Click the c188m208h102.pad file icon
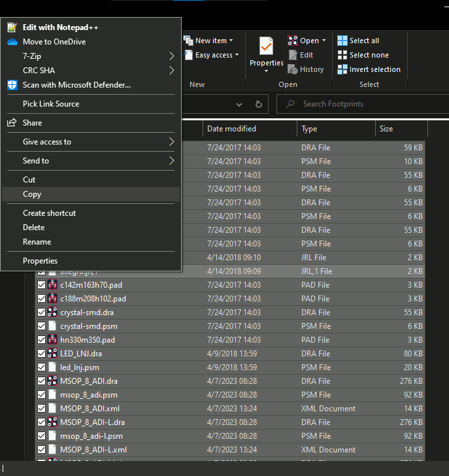 52,299
